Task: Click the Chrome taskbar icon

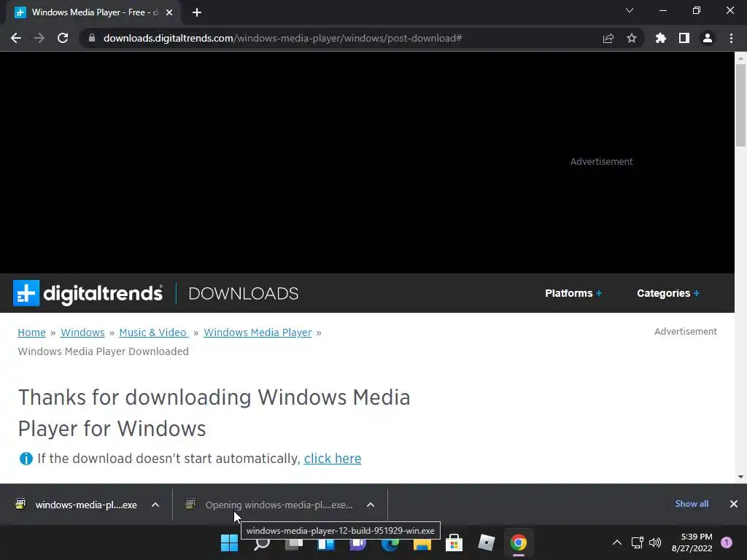Action: pyautogui.click(x=519, y=542)
